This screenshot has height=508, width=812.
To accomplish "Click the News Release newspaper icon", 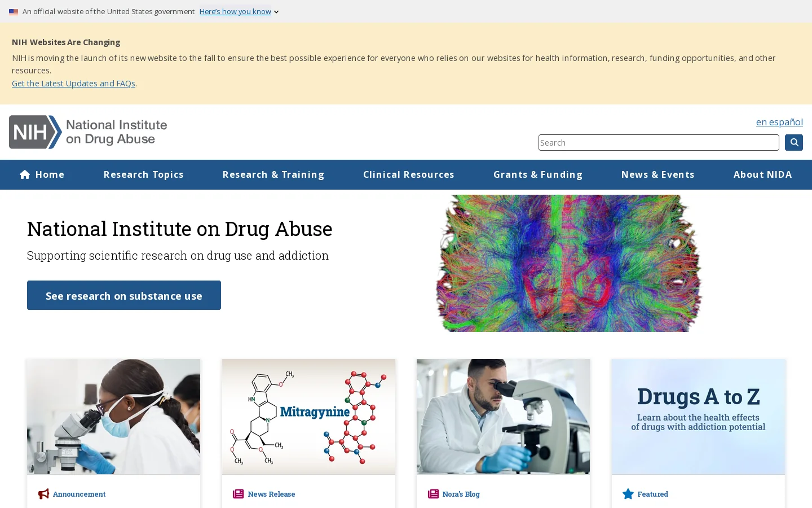I will click(239, 494).
